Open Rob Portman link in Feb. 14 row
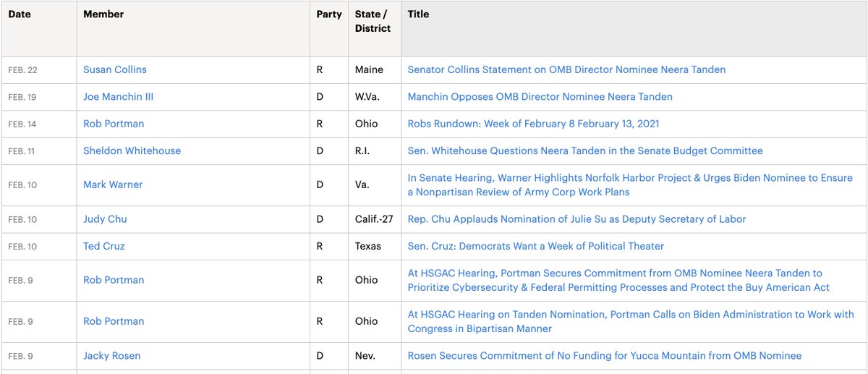The width and height of the screenshot is (868, 374). coord(114,124)
